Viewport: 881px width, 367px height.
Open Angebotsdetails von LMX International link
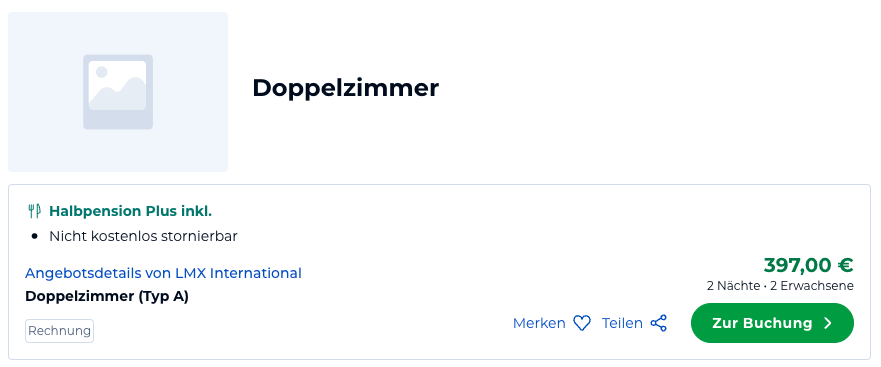click(164, 273)
